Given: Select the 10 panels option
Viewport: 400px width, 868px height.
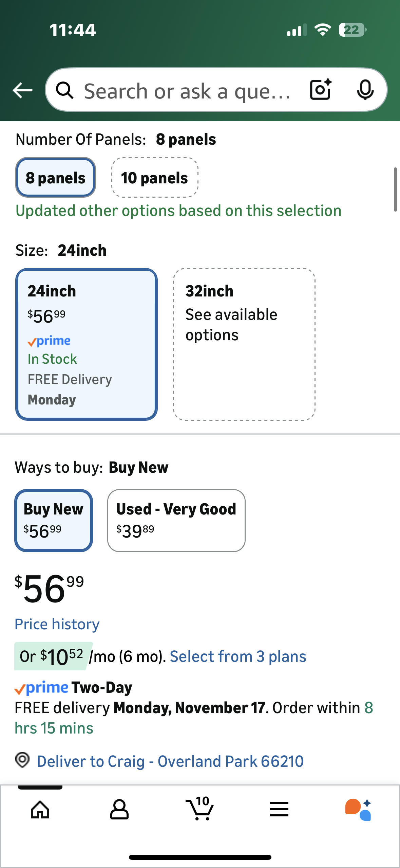Looking at the screenshot, I should [x=155, y=178].
